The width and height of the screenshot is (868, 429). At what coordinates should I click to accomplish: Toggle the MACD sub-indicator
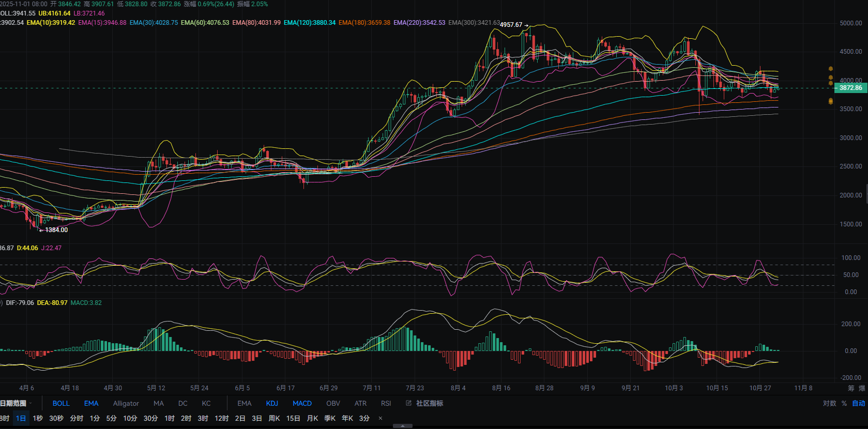(302, 403)
